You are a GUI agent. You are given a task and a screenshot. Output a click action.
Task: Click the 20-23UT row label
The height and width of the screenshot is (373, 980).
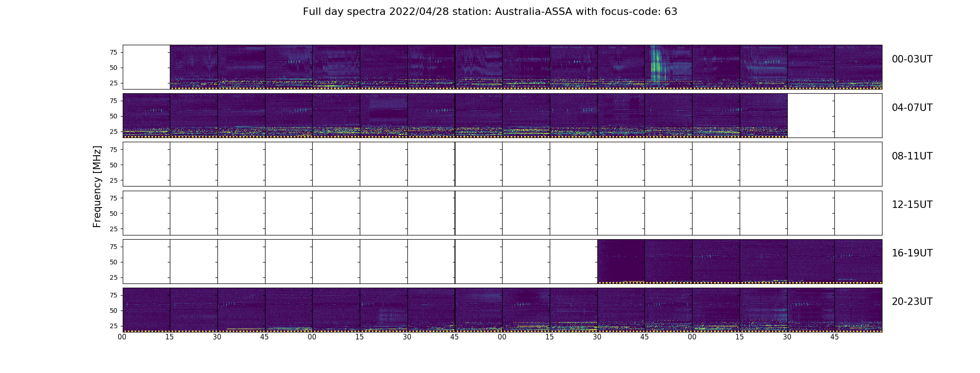click(912, 302)
